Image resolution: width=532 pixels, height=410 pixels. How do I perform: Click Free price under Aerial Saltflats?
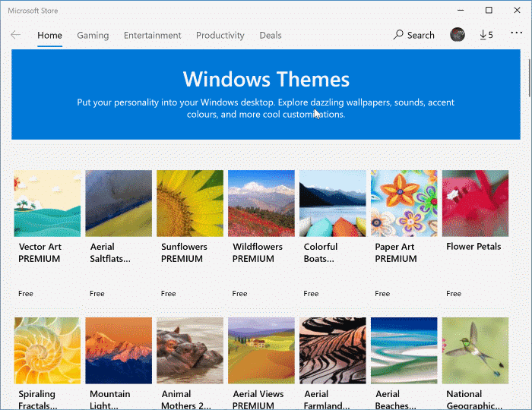[x=97, y=293]
